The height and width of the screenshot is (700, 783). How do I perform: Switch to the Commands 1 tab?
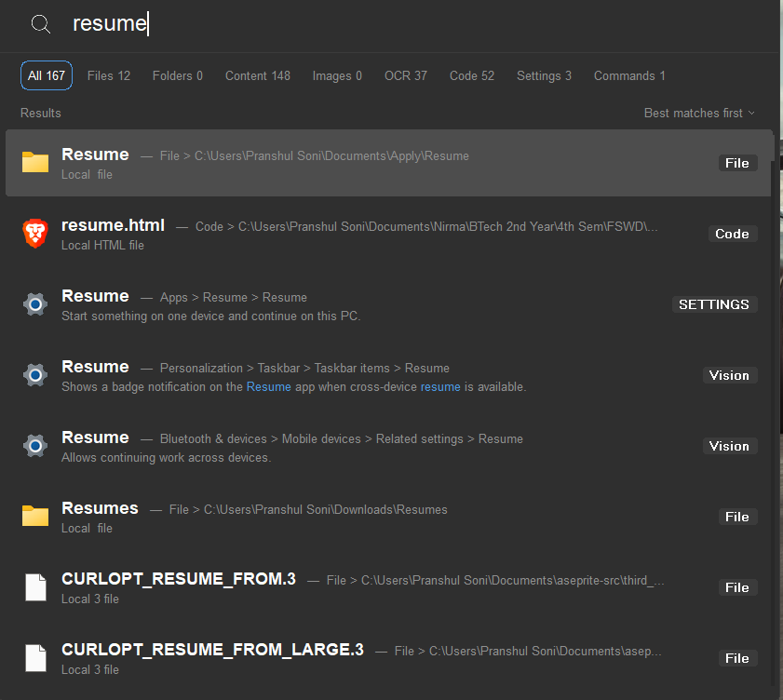click(629, 76)
